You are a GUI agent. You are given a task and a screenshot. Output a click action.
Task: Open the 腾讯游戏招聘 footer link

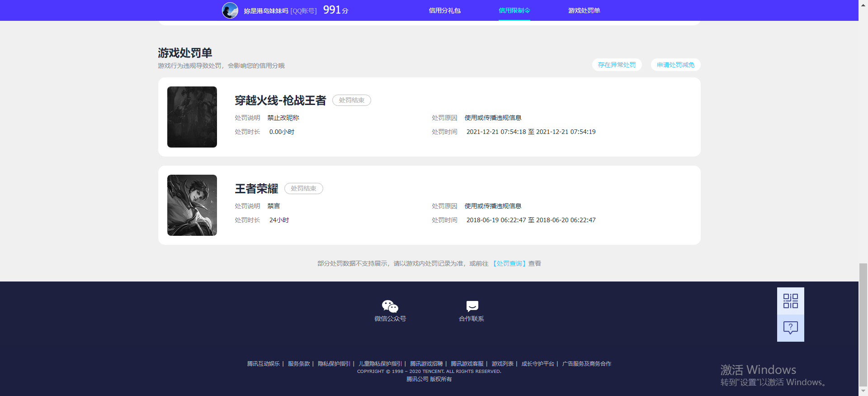426,364
